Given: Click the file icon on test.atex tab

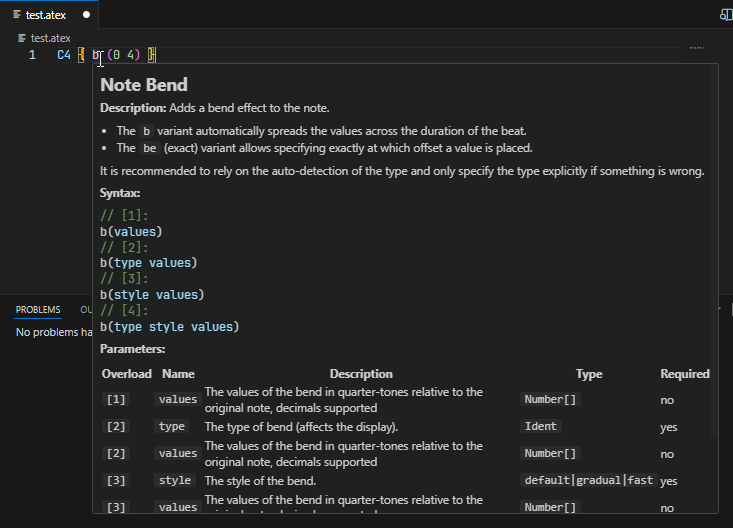Looking at the screenshot, I should click(x=17, y=15).
